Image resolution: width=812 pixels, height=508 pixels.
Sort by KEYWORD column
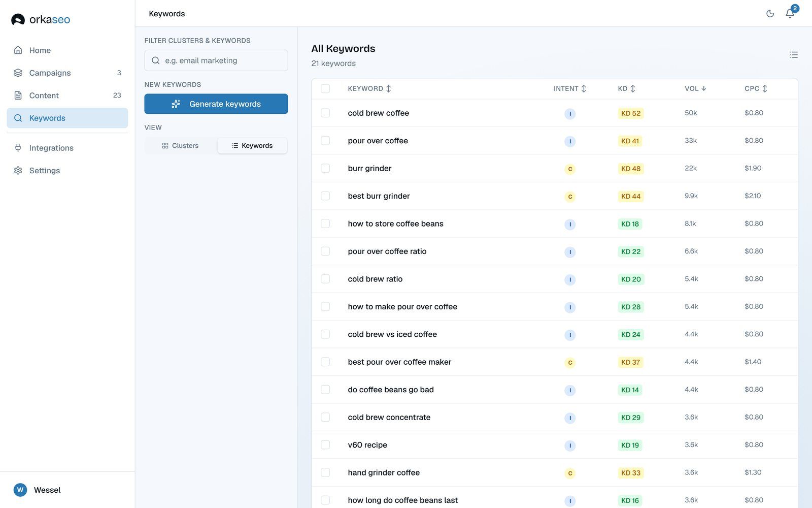pos(369,88)
